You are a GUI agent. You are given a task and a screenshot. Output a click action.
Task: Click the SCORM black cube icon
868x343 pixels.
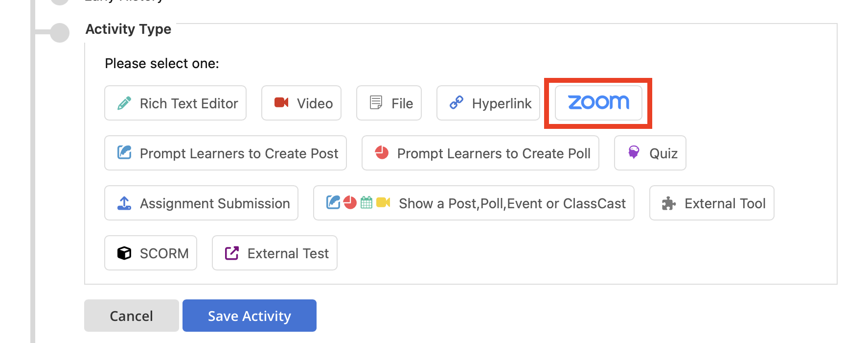[124, 253]
